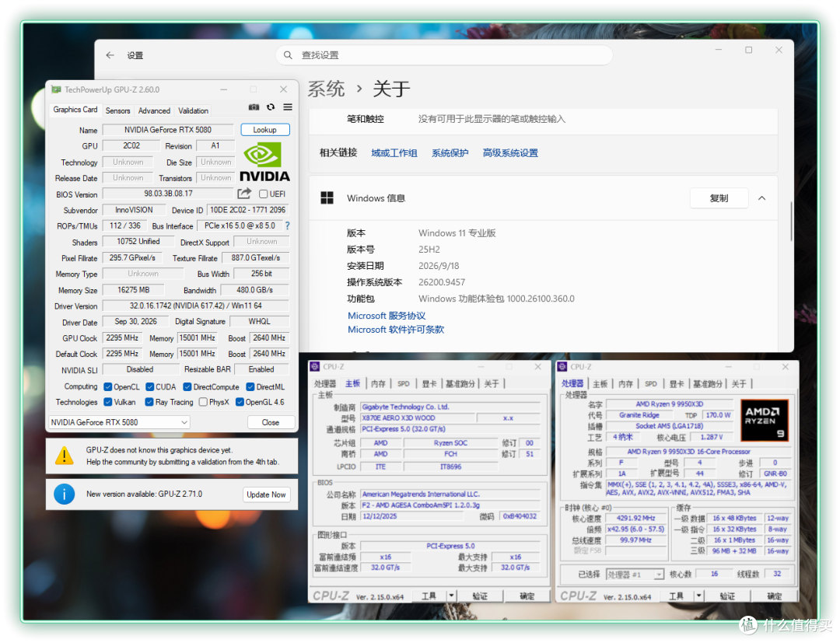Viewport: 840px width, 643px height.
Task: Click the GPU-Z title bar app icon
Action: [x=56, y=89]
